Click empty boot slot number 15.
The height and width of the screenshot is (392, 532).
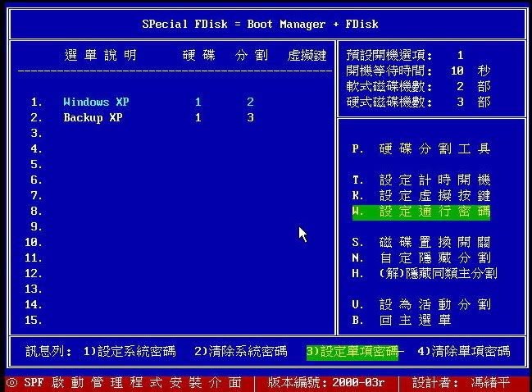click(34, 320)
